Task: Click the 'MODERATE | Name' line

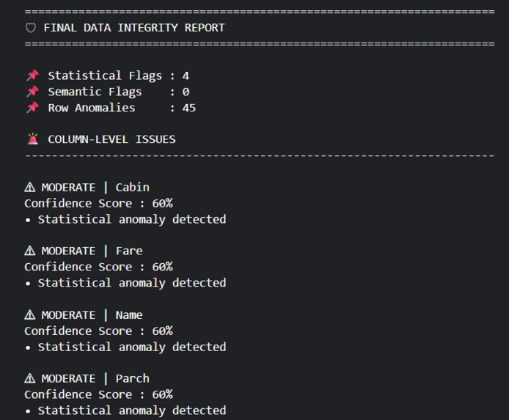Action: pyautogui.click(x=92, y=314)
